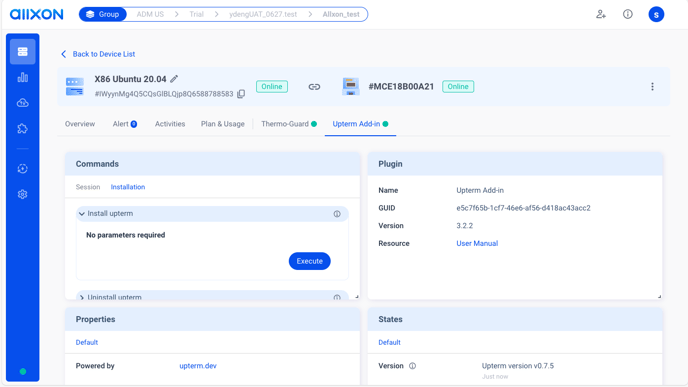Click the Online badge beside device ID
Screen dimensions: 688x387
[x=272, y=86]
